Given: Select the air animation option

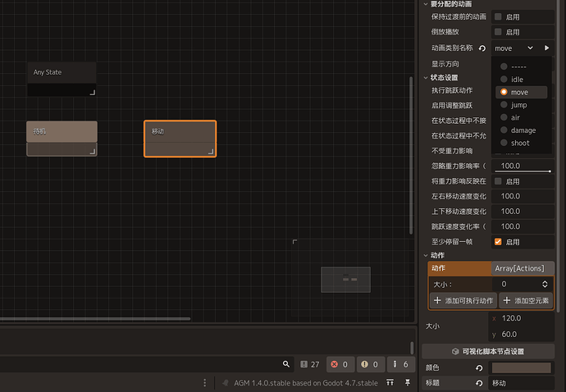Looking at the screenshot, I should pos(521,117).
